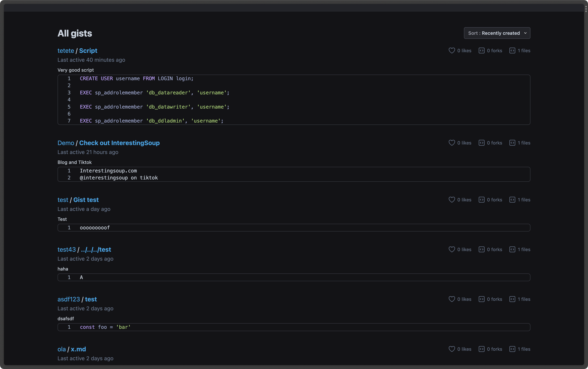This screenshot has height=369, width=588.
Task: Click the chevron arrow in the Sort button
Action: [x=525, y=33]
